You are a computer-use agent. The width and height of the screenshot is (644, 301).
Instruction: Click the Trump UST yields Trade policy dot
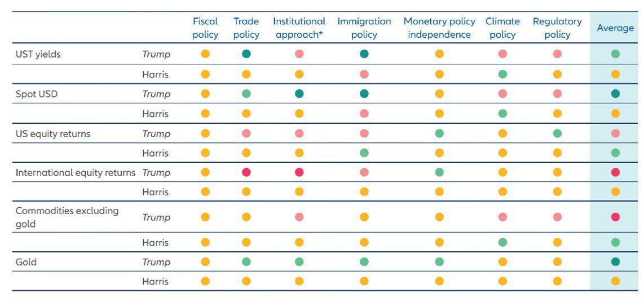(246, 54)
